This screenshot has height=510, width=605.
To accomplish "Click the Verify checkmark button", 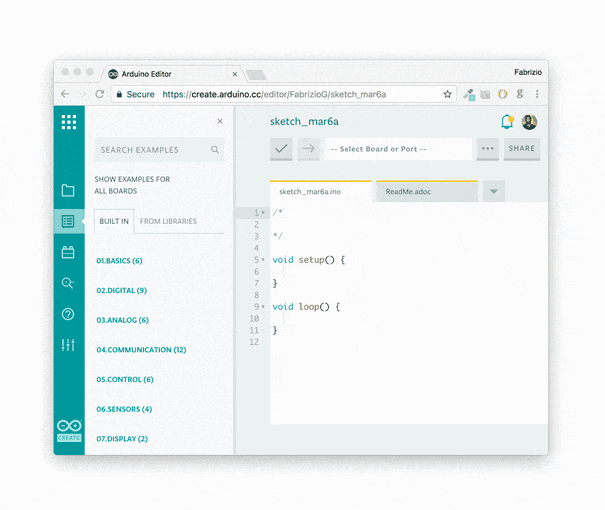I will tap(282, 149).
